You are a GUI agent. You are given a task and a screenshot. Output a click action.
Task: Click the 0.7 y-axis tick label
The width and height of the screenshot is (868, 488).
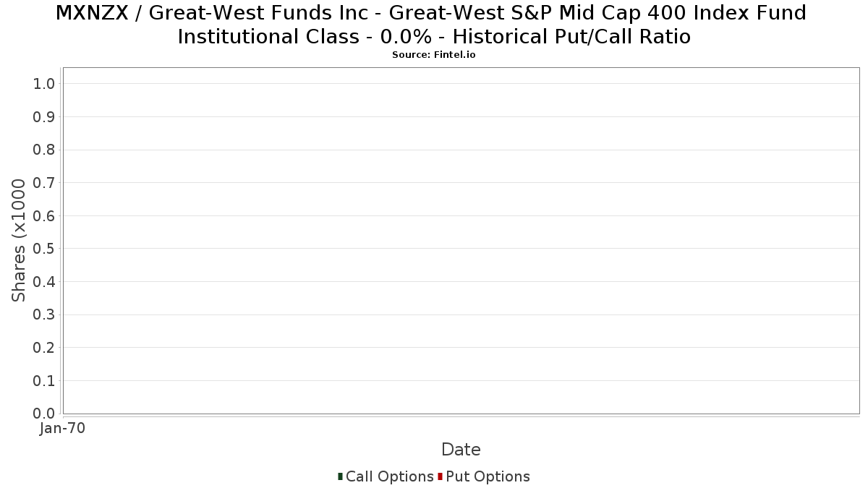[44, 183]
